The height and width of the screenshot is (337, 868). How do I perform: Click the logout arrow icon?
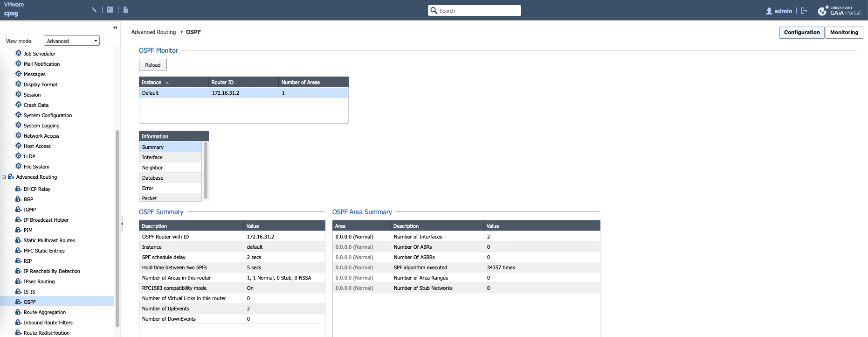pos(804,11)
